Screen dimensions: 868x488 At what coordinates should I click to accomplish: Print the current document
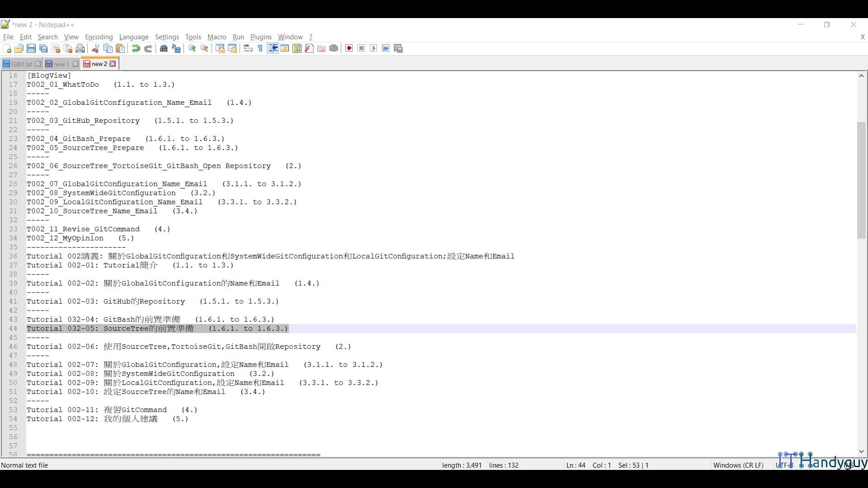[80, 48]
